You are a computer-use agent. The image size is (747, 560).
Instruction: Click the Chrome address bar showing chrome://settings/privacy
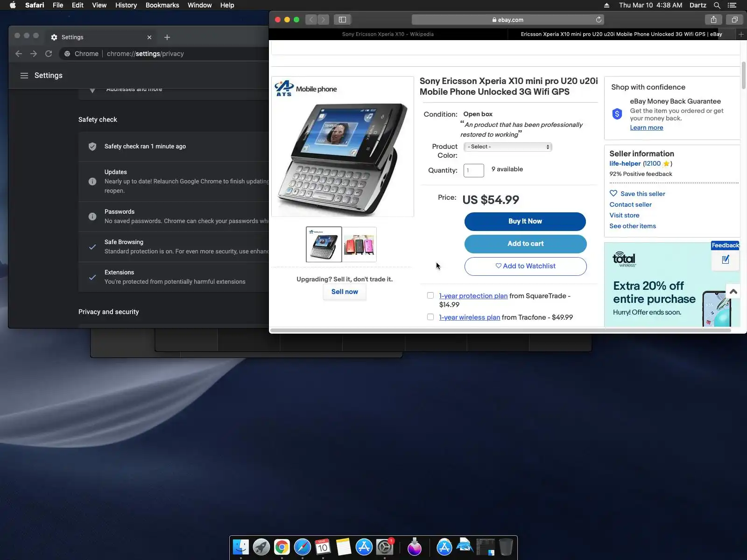tap(163, 54)
